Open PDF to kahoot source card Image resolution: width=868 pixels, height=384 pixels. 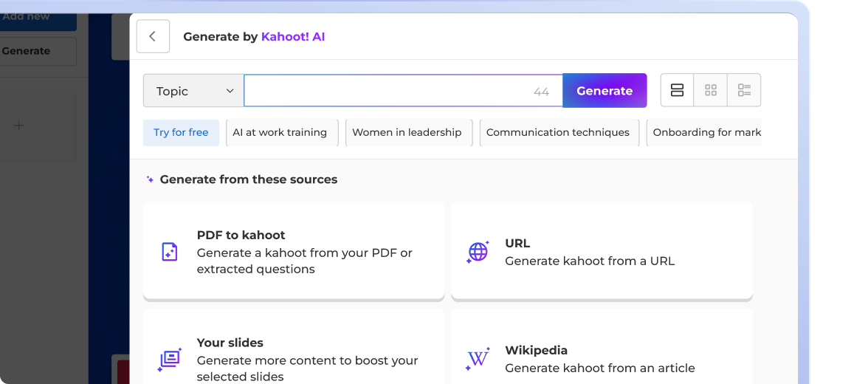click(294, 251)
